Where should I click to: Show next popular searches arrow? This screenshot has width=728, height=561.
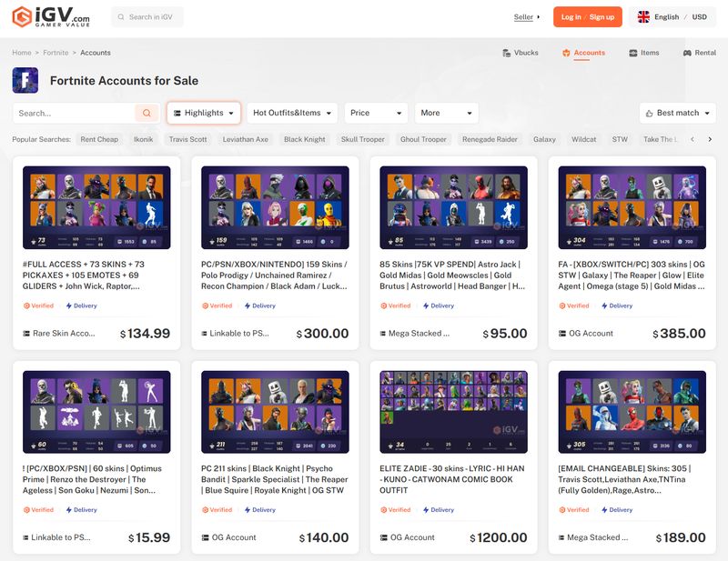[710, 139]
